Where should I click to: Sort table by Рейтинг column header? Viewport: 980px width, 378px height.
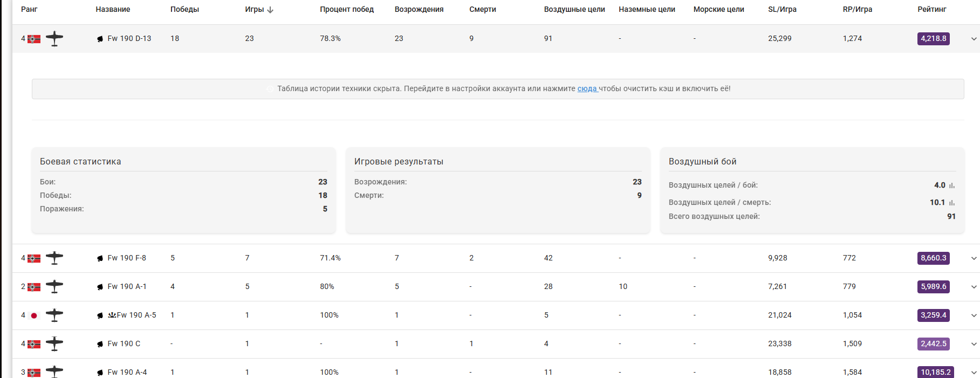pos(931,9)
